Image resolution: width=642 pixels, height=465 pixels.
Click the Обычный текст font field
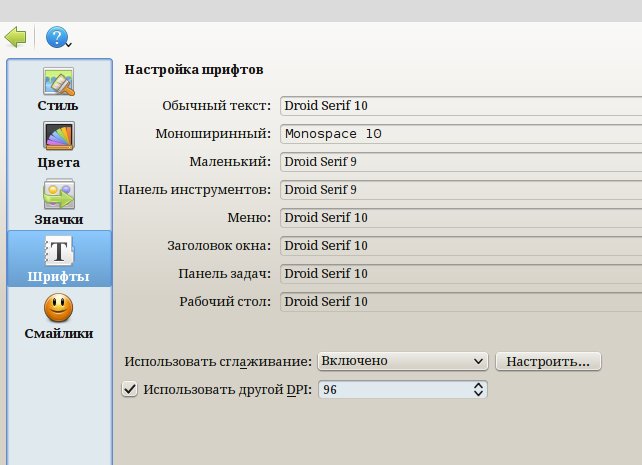pos(460,105)
